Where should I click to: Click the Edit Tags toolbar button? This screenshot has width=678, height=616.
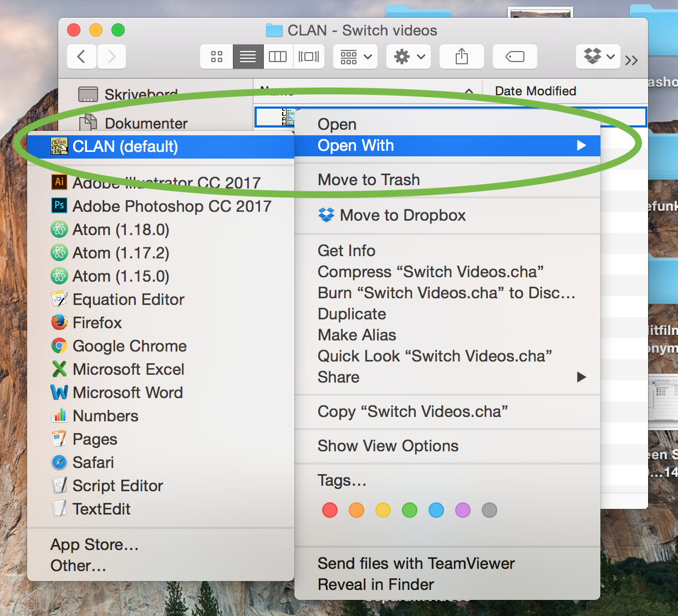click(515, 57)
